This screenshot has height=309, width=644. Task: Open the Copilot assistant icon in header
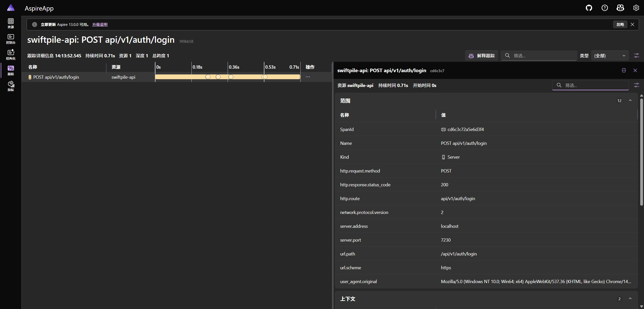[x=620, y=8]
